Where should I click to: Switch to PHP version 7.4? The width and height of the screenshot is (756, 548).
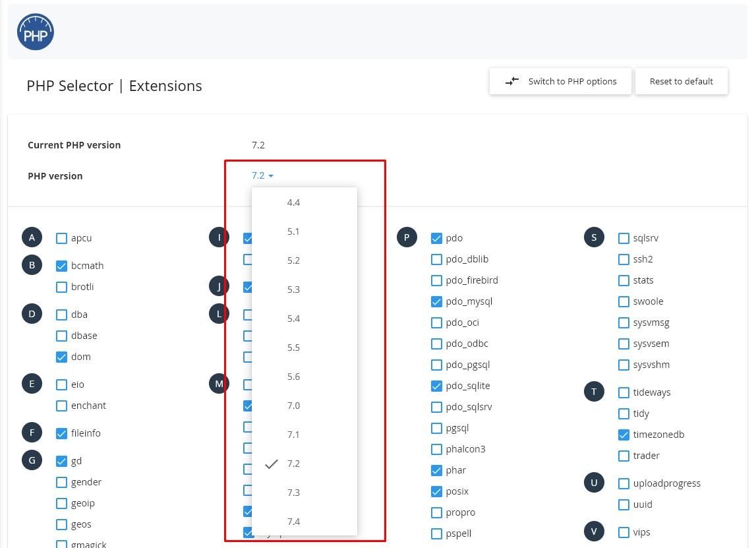pyautogui.click(x=305, y=522)
